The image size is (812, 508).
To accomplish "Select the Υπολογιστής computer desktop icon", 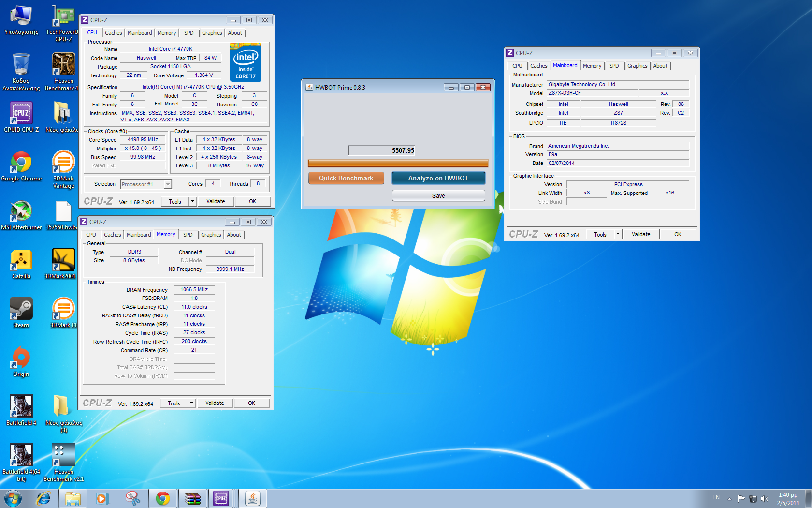I will 21,20.
